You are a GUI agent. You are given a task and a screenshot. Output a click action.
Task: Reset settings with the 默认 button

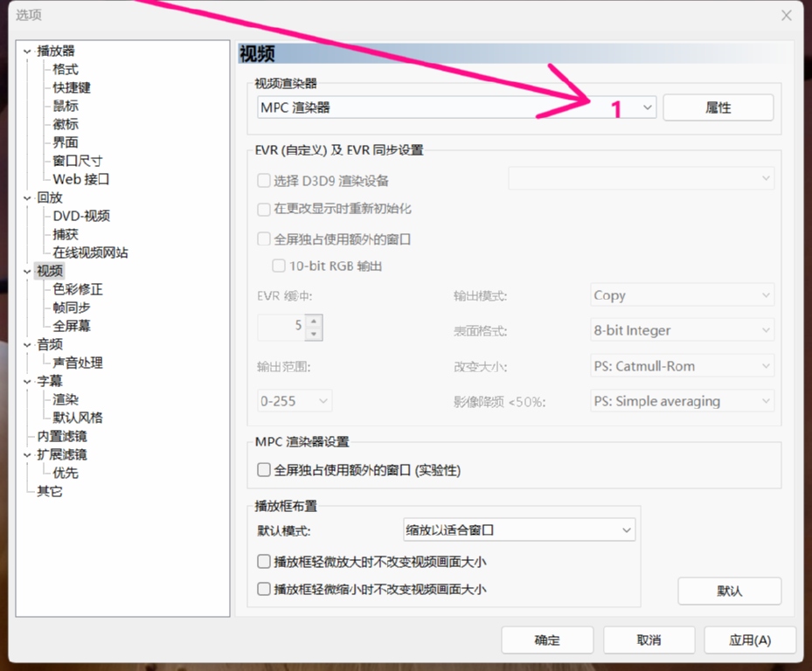(x=729, y=591)
